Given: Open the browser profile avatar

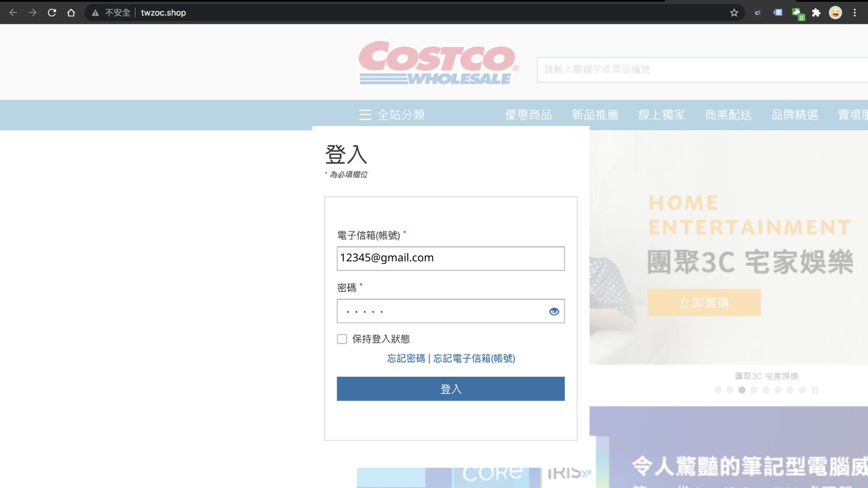Looking at the screenshot, I should pos(835,12).
